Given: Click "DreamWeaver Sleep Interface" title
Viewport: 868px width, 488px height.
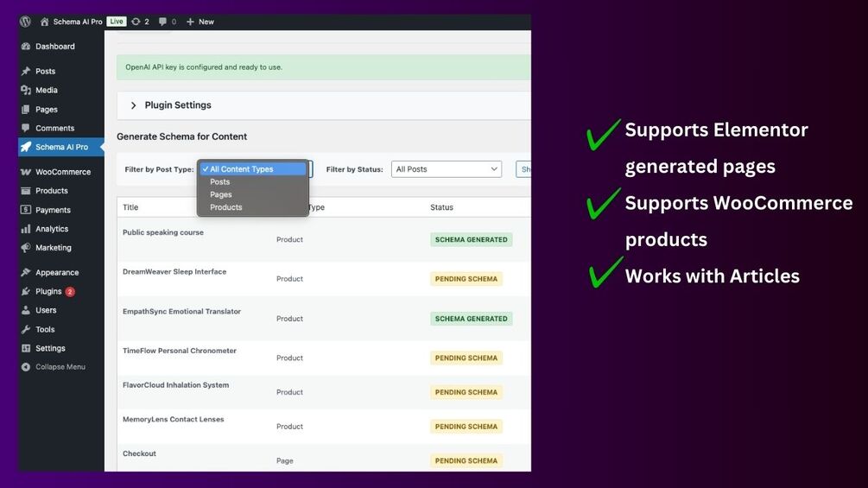Looking at the screenshot, I should [x=174, y=272].
